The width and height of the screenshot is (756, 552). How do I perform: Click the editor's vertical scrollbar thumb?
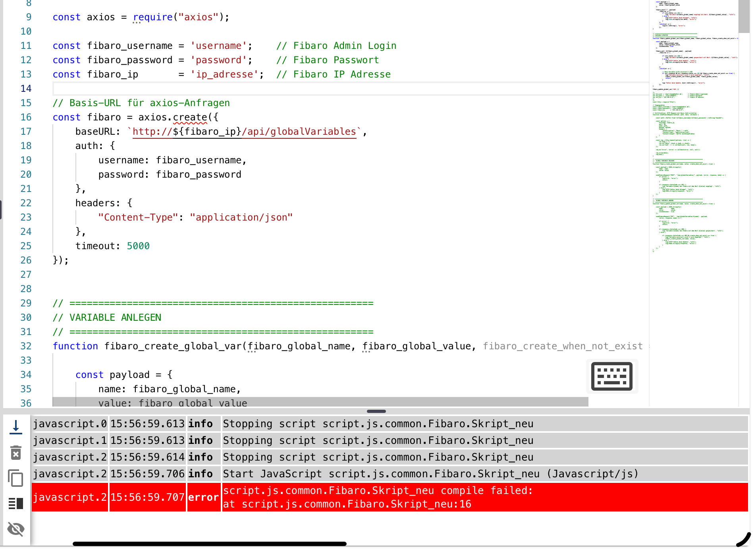pyautogui.click(x=744, y=17)
